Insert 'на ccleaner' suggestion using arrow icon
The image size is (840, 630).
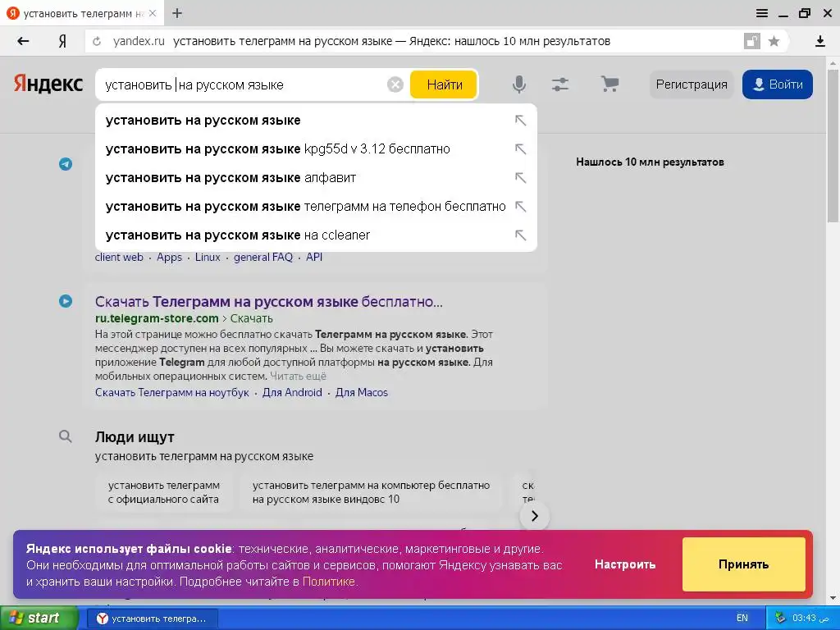point(520,235)
